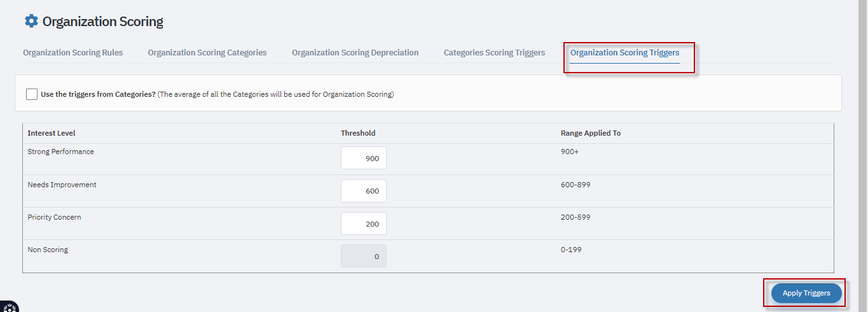Click the Threshold column header
Viewport: 868px width, 312px height.
coord(358,133)
